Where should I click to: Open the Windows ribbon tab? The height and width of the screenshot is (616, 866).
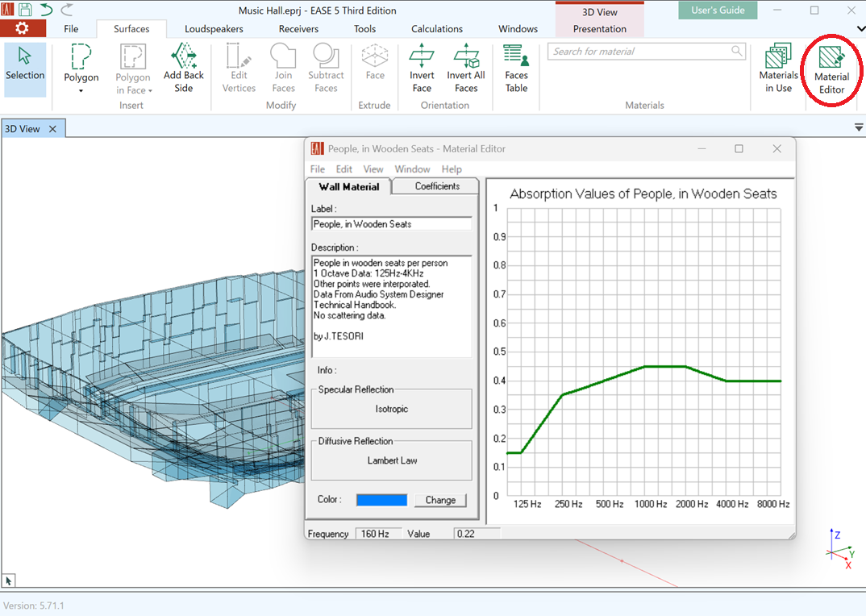(x=518, y=29)
